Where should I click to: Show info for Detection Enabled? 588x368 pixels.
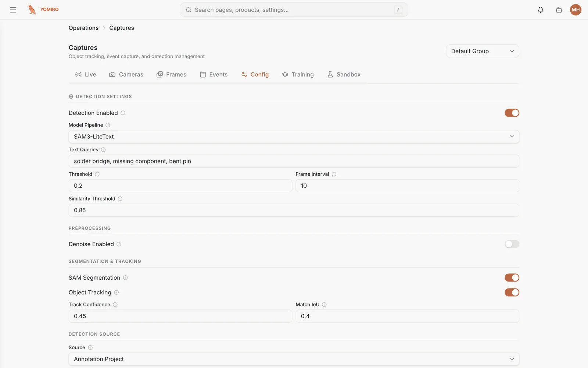(x=123, y=113)
